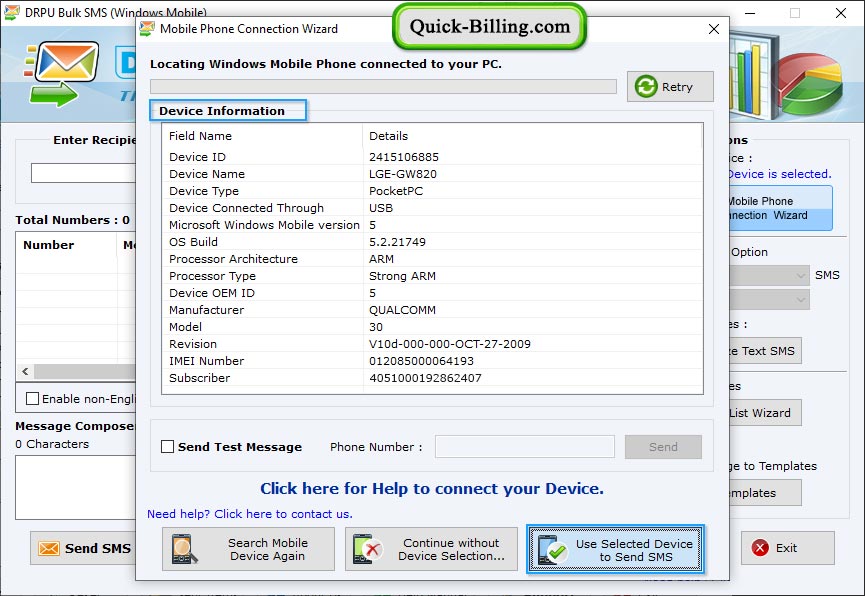The image size is (865, 596).
Task: Select the IMEI Number value 012085000064193
Action: 421,361
